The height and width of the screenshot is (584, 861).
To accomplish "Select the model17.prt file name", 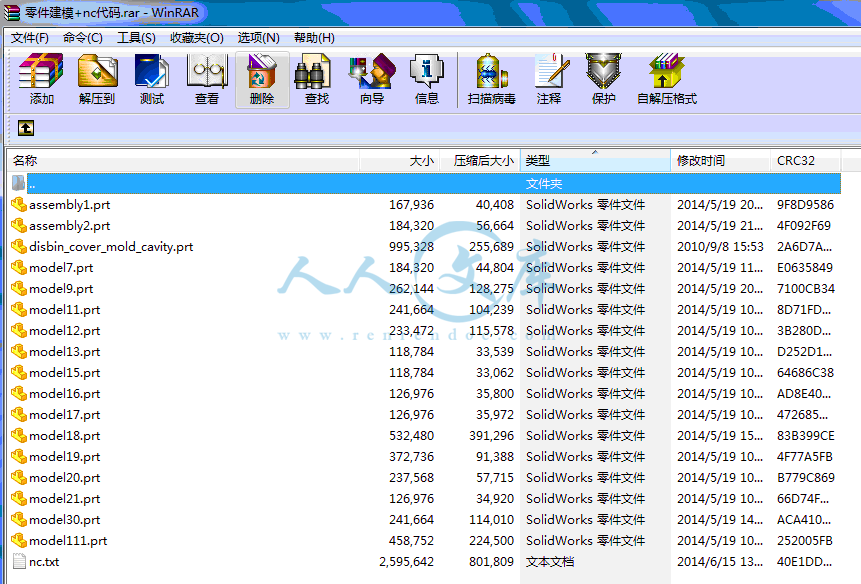I will (x=65, y=415).
